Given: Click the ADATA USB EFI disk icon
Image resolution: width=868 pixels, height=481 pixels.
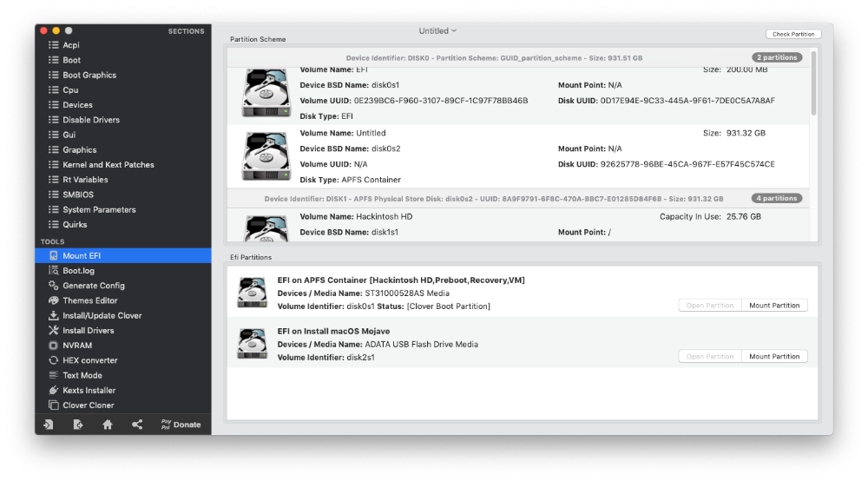Looking at the screenshot, I should click(252, 344).
